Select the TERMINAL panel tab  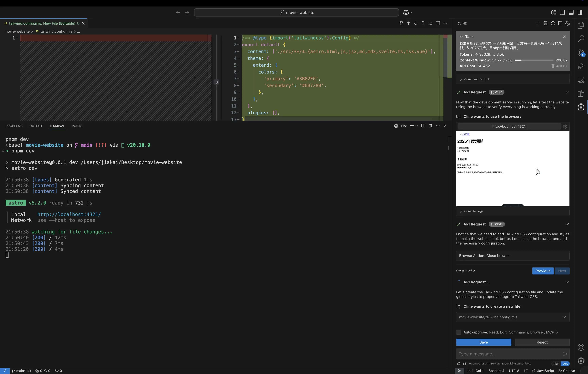coord(57,126)
